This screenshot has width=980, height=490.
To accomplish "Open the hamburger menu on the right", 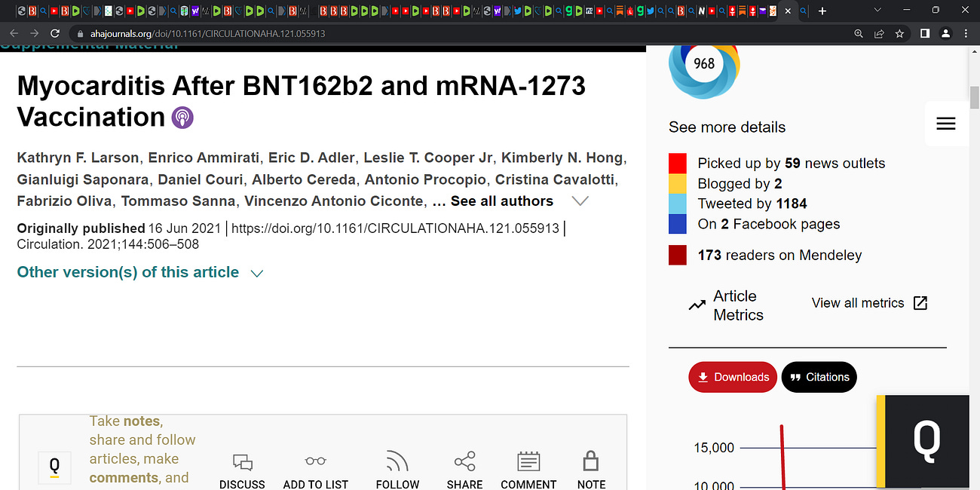I will point(946,124).
